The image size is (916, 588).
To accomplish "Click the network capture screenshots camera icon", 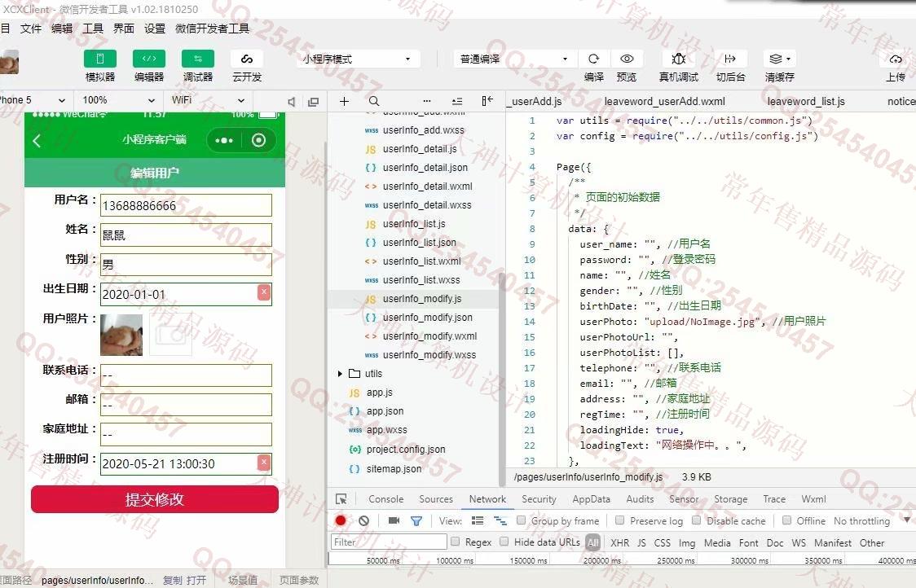I will tap(394, 520).
